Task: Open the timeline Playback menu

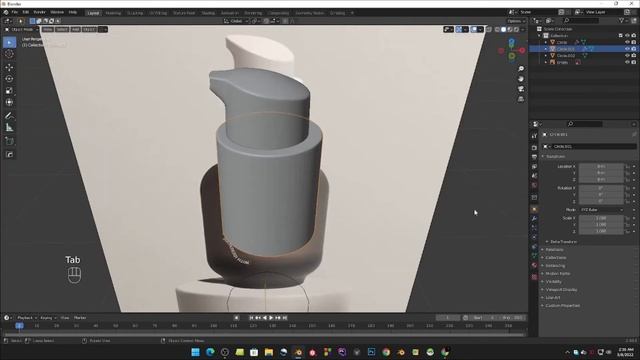Action: (x=27, y=318)
